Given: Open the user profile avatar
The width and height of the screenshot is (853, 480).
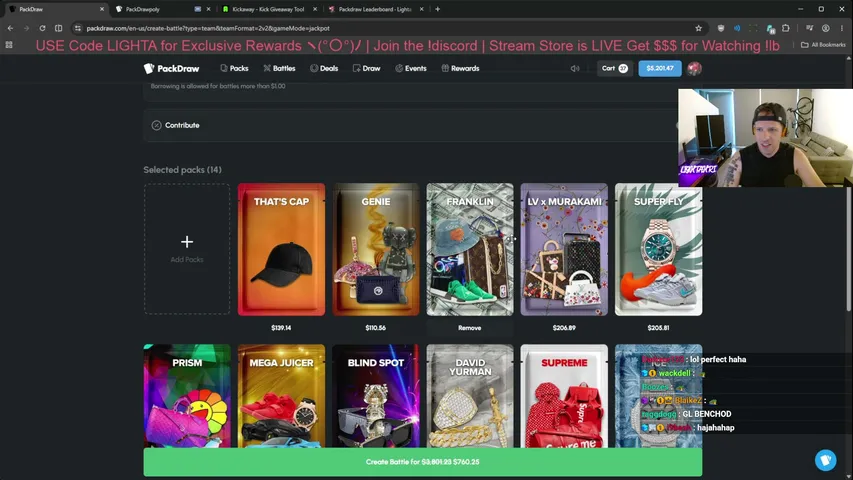Looking at the screenshot, I should [x=694, y=69].
